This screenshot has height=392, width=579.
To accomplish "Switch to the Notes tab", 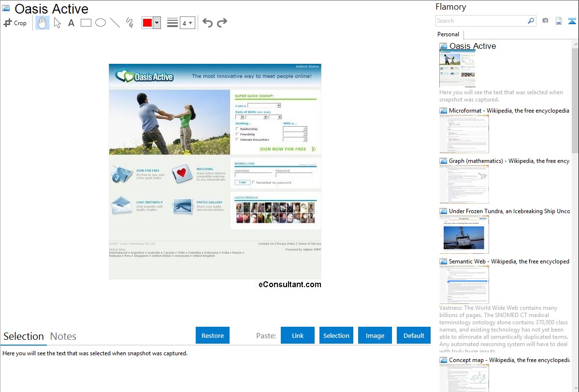I will coord(63,336).
